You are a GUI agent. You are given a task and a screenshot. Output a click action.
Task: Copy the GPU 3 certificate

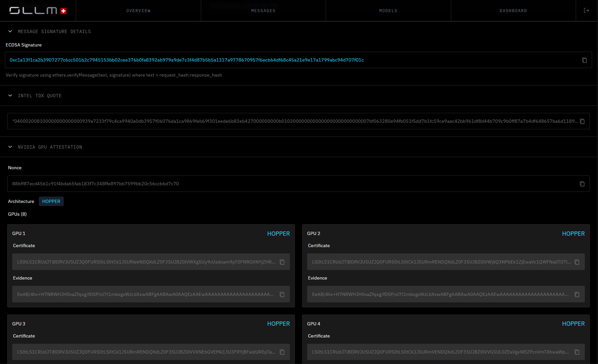tap(282, 352)
